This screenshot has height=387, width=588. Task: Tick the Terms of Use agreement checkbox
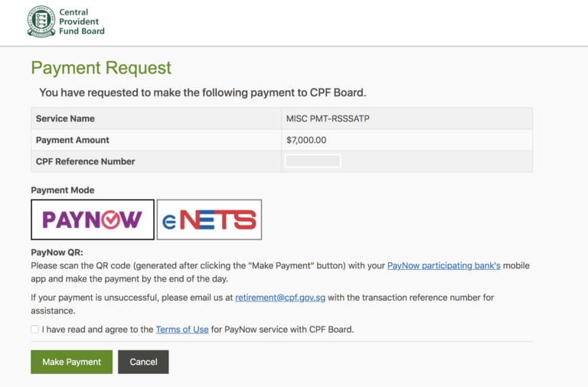35,329
